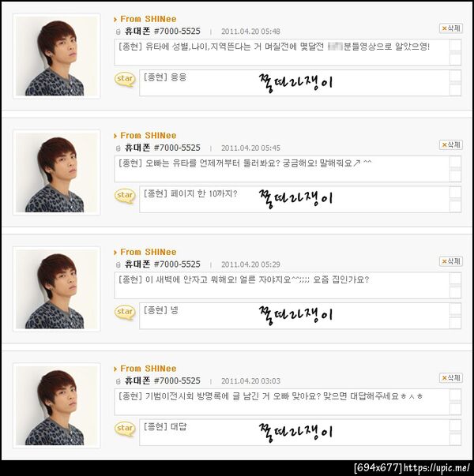Viewport: 474px width, 476px height.
Task: Click phone icon beside 05:29 message sender
Action: pos(118,265)
